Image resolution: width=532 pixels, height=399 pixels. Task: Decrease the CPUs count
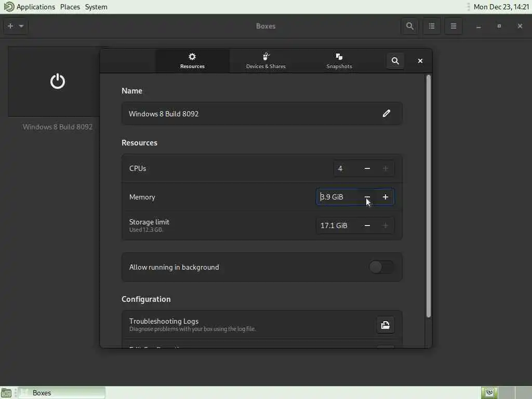(367, 169)
